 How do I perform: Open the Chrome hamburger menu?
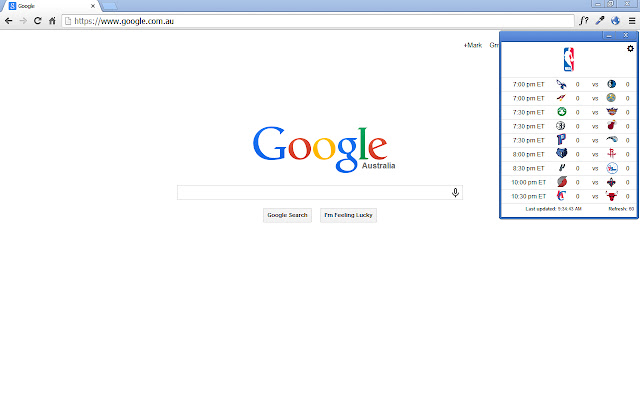[632, 21]
